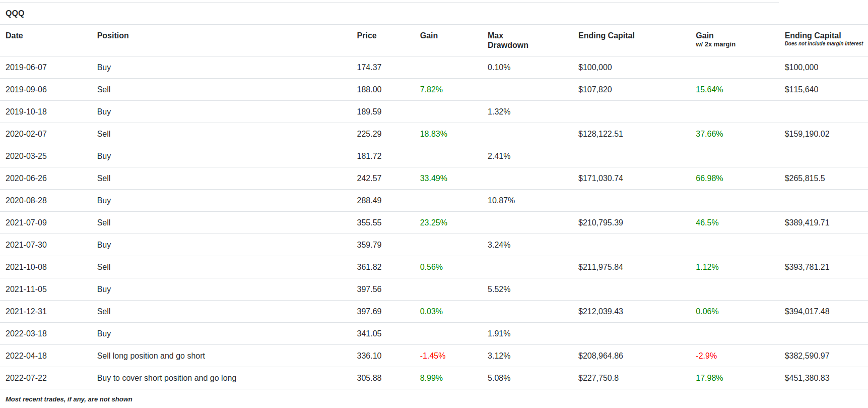
Task: Click the 15.64% margin gain
Action: [709, 90]
